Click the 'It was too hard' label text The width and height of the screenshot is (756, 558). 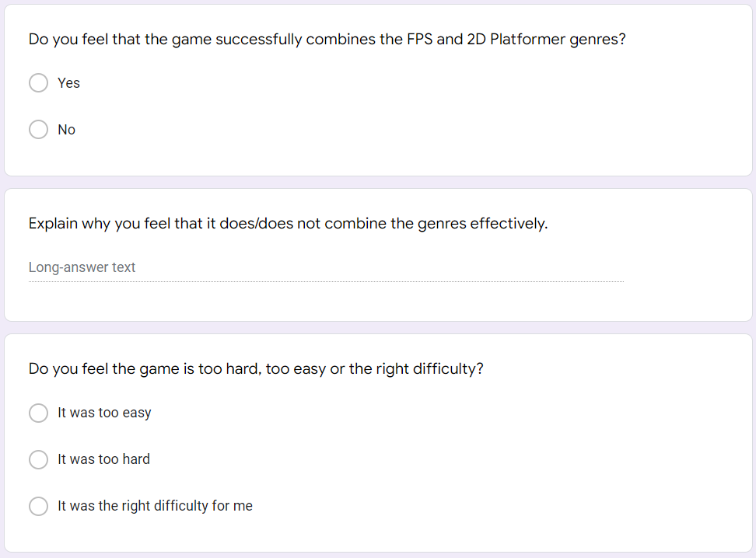(x=103, y=459)
